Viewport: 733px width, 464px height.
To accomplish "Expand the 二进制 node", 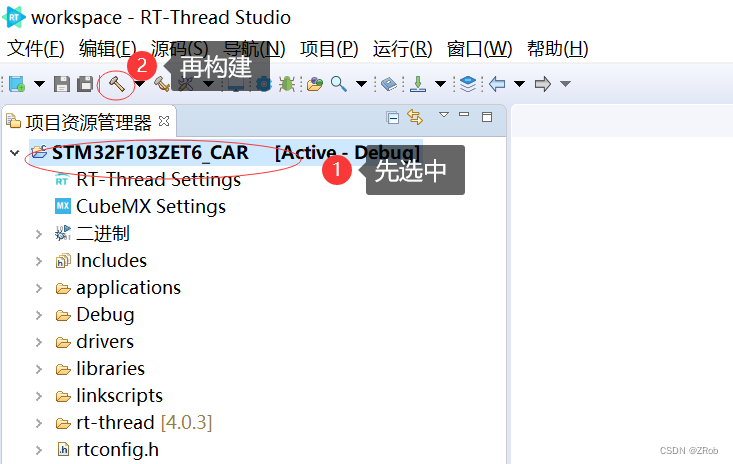I will click(39, 234).
